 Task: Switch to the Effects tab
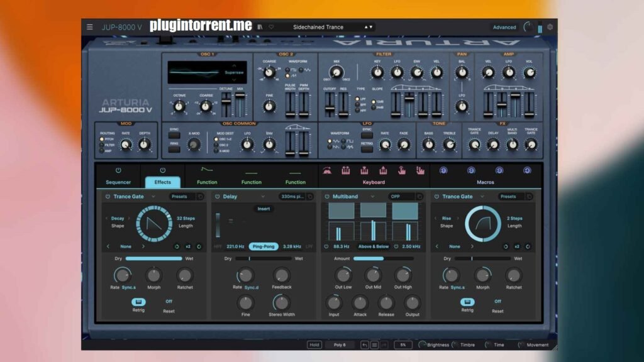pyautogui.click(x=163, y=182)
